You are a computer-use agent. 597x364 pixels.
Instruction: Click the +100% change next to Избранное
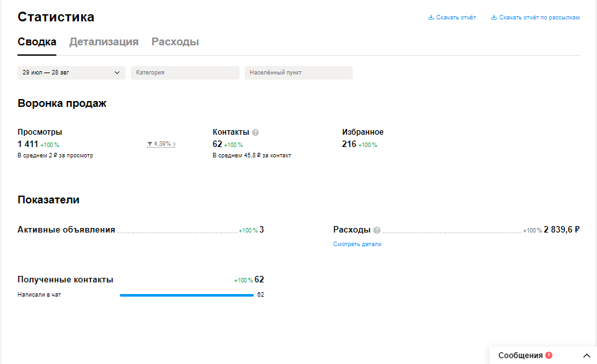pyautogui.click(x=368, y=145)
